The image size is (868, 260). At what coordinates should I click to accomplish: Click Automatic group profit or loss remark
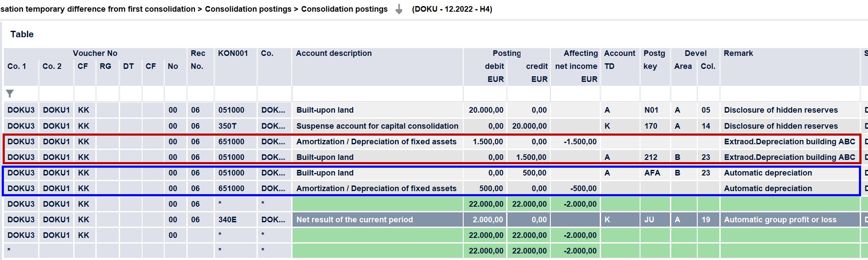(780, 220)
